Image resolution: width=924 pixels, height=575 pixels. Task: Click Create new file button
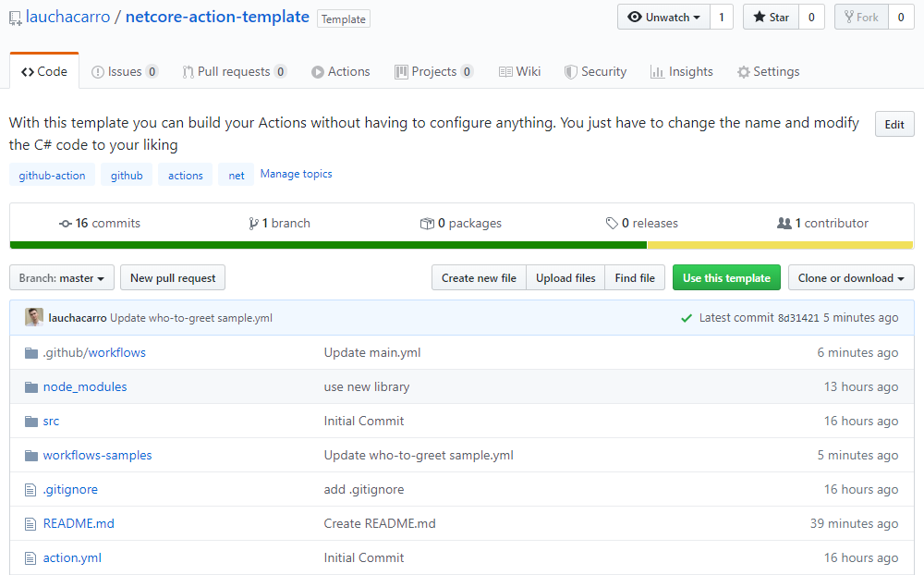tap(479, 277)
